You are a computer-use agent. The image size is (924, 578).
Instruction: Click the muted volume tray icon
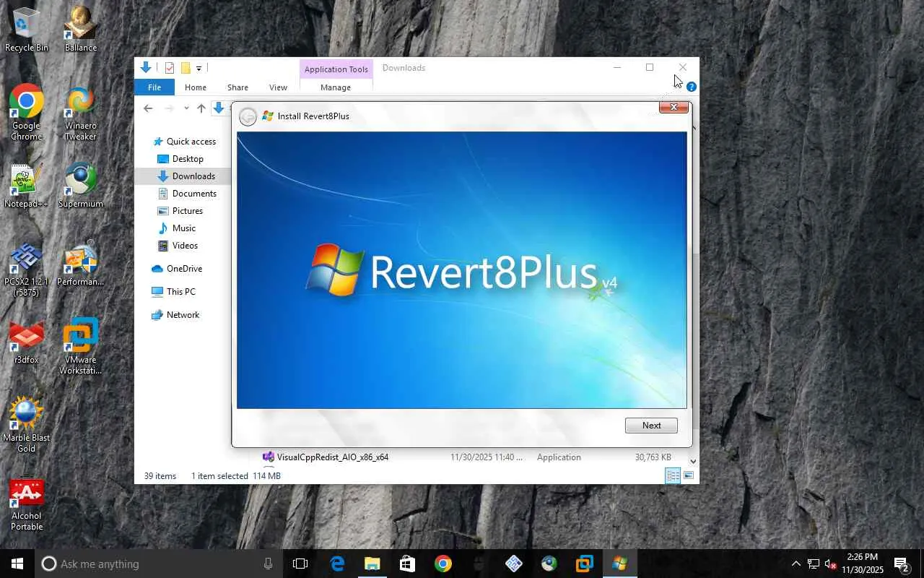point(830,564)
